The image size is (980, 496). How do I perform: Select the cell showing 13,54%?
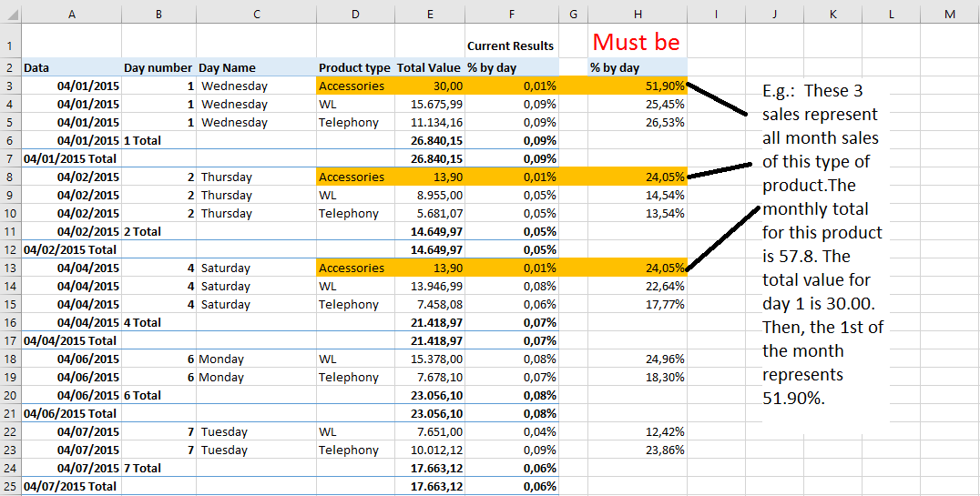638,213
